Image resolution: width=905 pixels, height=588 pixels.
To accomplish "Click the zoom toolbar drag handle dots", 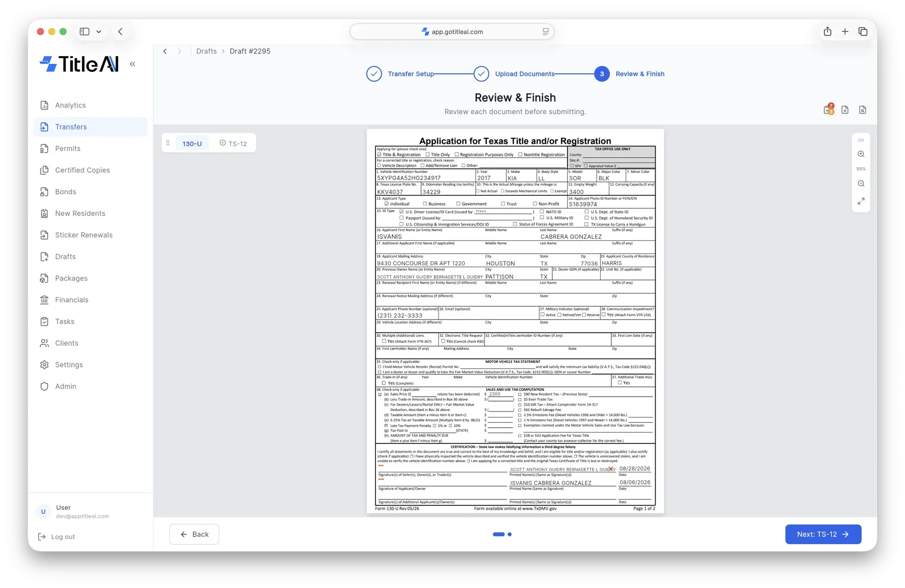I will coord(861,140).
